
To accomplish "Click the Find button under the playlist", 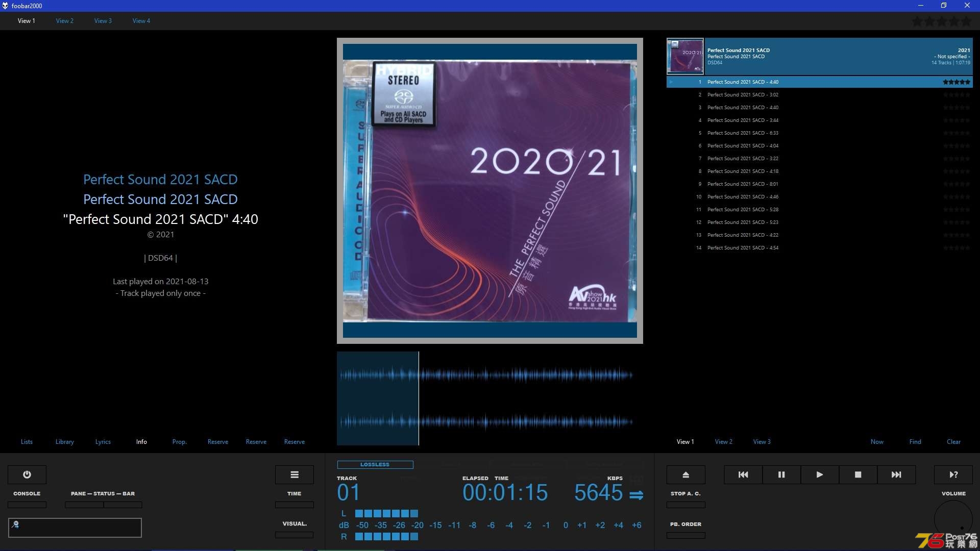I will pos(915,442).
